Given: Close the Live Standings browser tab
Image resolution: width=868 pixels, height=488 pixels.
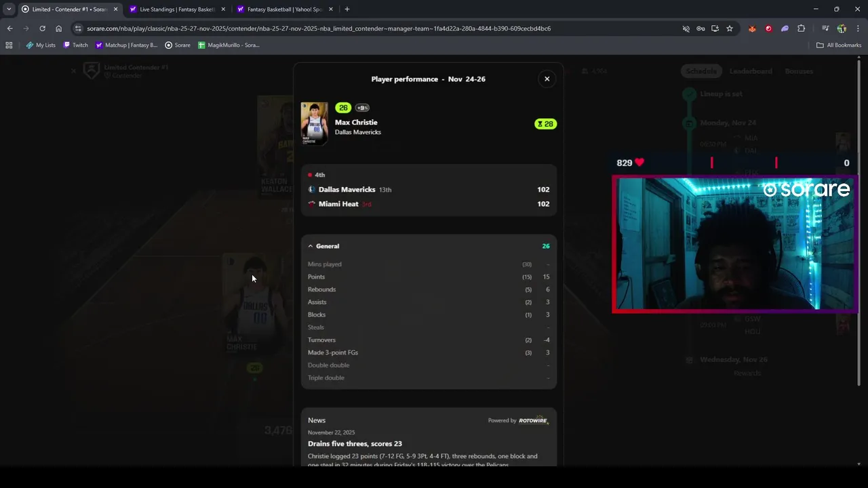Looking at the screenshot, I should click(223, 9).
